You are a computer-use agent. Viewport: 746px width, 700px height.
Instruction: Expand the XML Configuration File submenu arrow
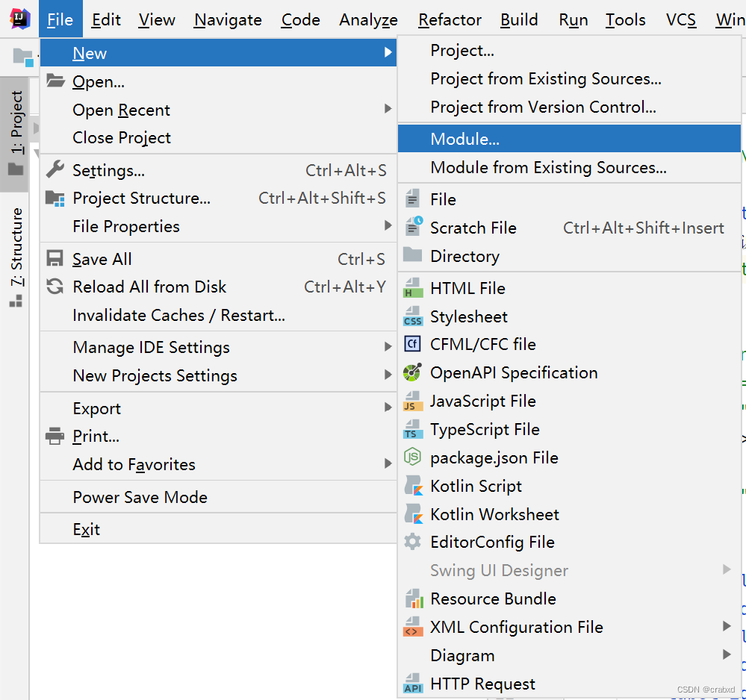[727, 626]
